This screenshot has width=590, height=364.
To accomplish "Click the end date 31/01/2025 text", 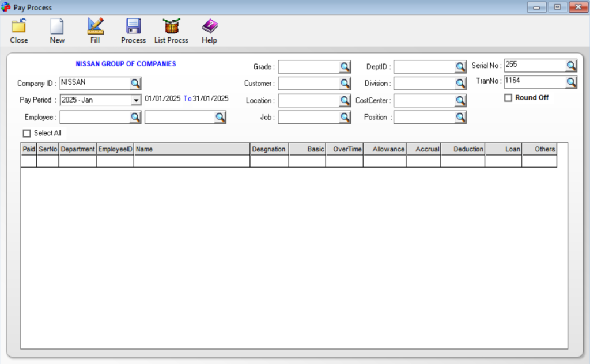I will [x=211, y=99].
